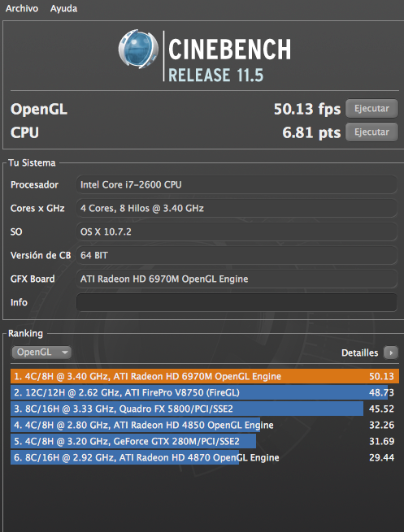Run the CPU test with Ejecutar
The height and width of the screenshot is (532, 404).
point(371,132)
